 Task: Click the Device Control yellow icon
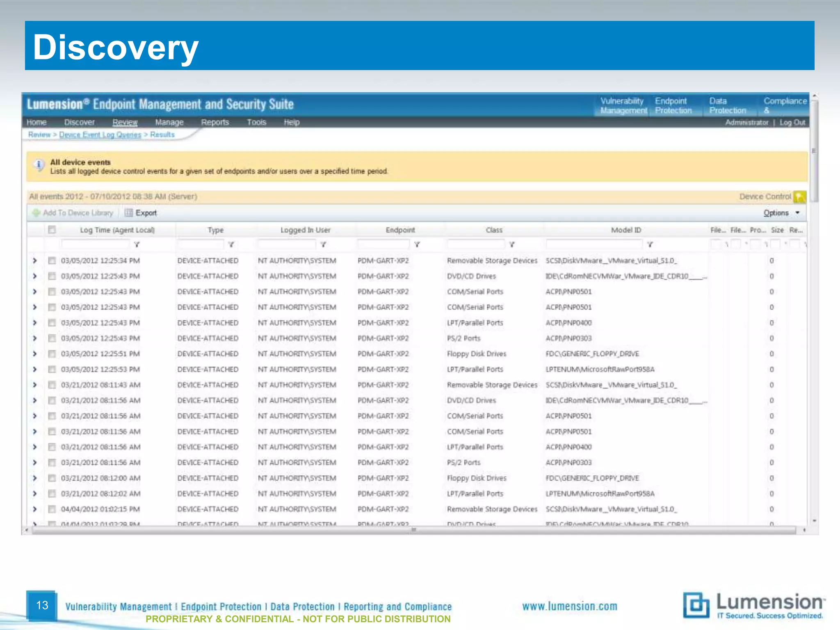coord(799,197)
